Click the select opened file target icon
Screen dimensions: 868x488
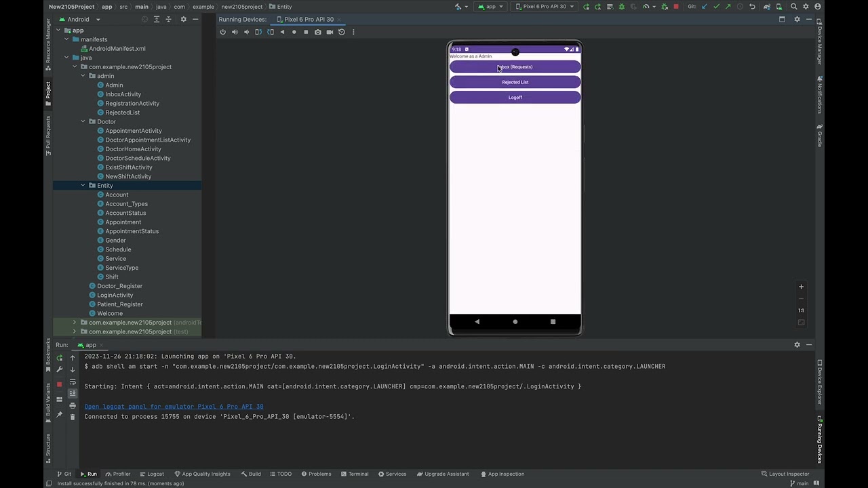tap(144, 19)
